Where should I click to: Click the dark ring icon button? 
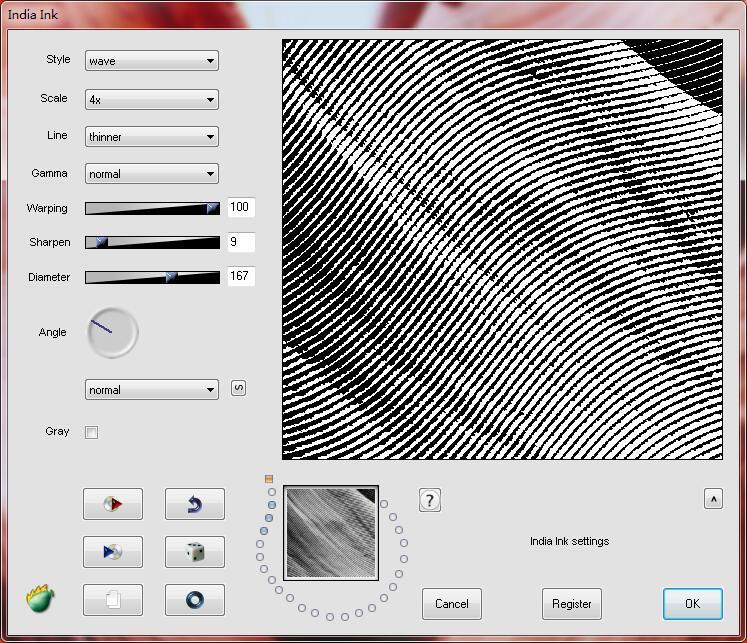point(194,600)
